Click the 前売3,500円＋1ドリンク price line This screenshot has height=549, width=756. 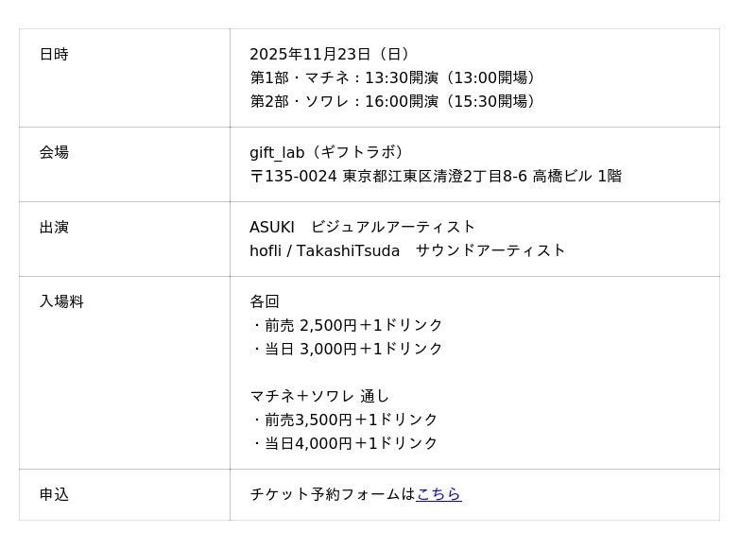click(x=346, y=420)
